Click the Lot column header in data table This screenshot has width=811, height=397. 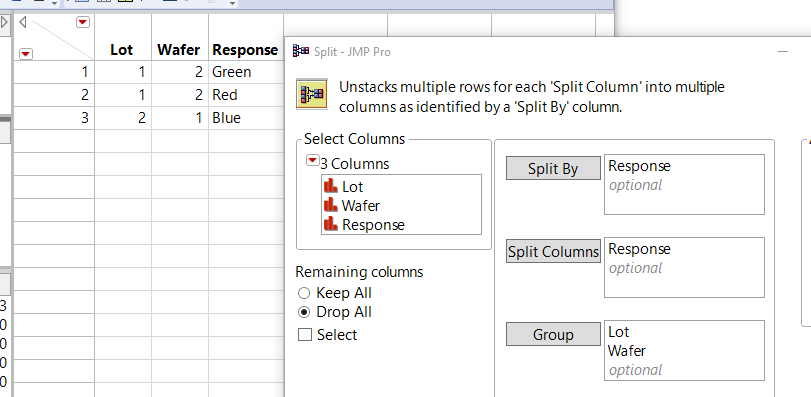click(122, 50)
